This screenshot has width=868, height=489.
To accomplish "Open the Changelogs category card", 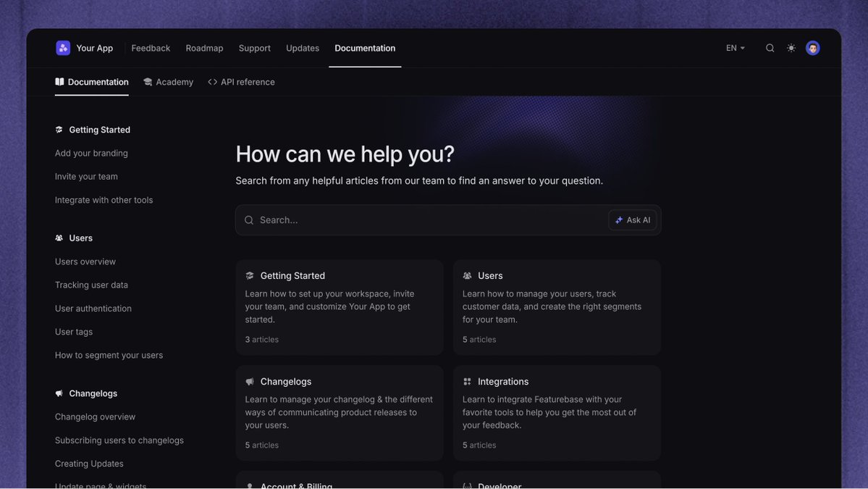I will tap(340, 413).
